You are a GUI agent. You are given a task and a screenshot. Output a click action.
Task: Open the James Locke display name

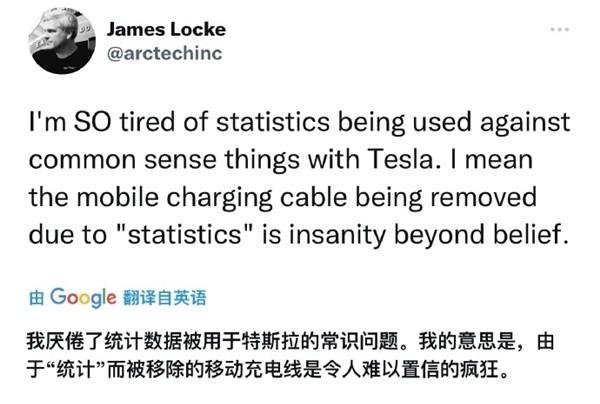[x=166, y=29]
